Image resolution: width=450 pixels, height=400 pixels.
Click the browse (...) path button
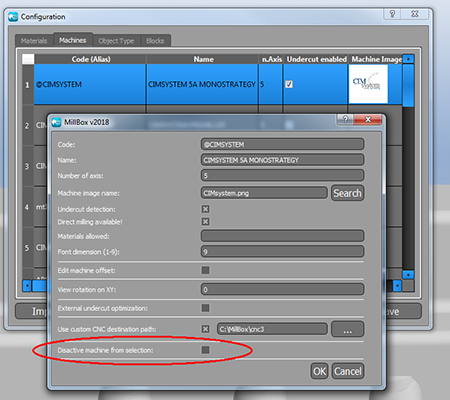coord(347,329)
